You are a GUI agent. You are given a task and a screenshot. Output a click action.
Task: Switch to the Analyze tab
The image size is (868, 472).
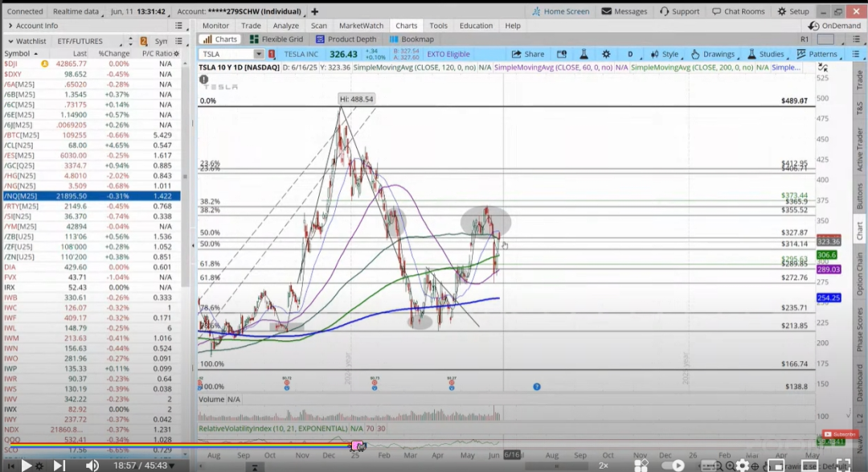tap(285, 26)
